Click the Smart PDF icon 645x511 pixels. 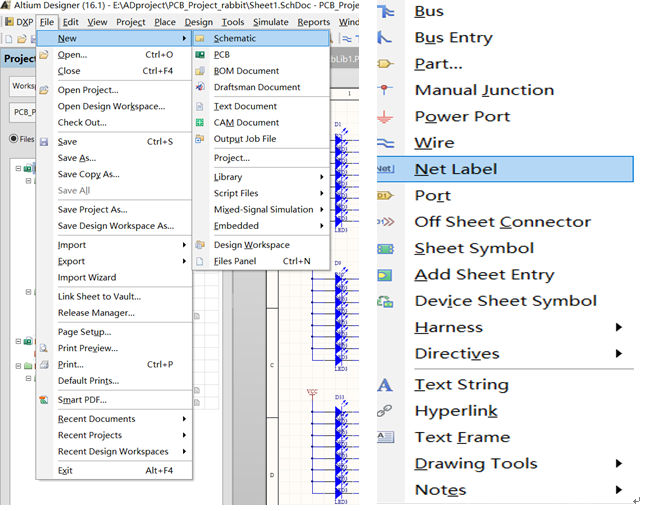coord(44,400)
